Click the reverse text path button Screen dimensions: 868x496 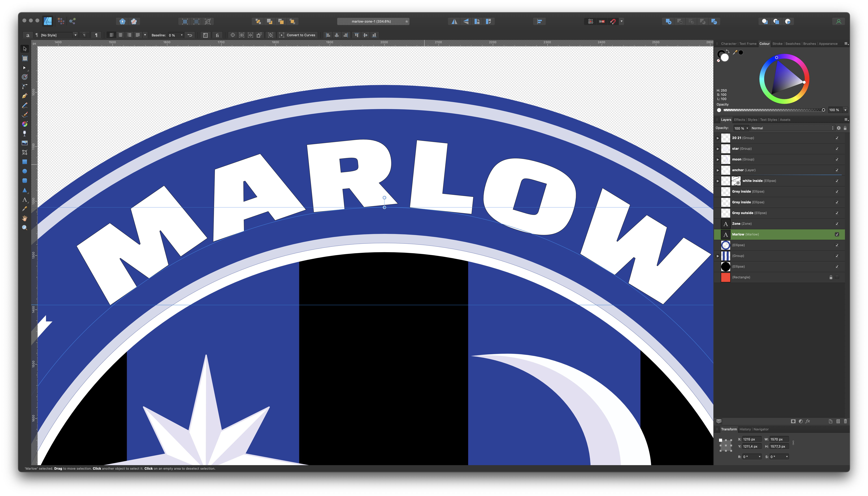click(x=190, y=35)
